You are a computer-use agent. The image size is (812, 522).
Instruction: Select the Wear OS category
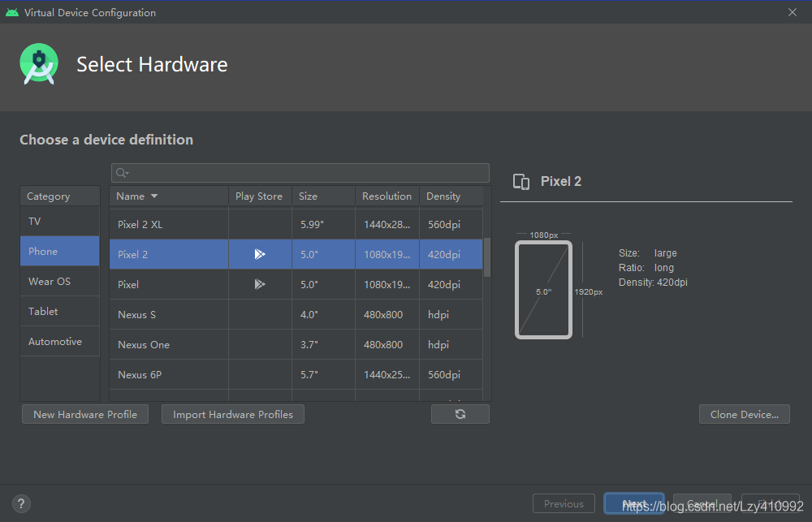tap(59, 281)
